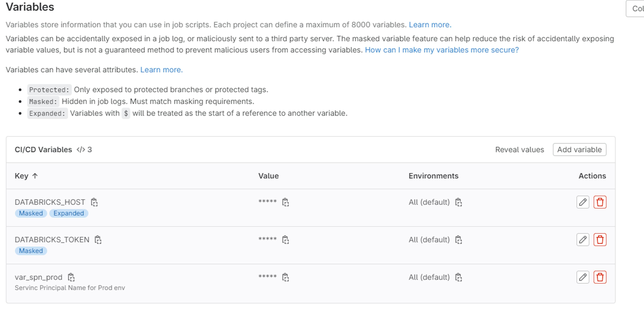Copy the environment of DATABRICKS_HOST
The image size is (644, 312).
(458, 202)
